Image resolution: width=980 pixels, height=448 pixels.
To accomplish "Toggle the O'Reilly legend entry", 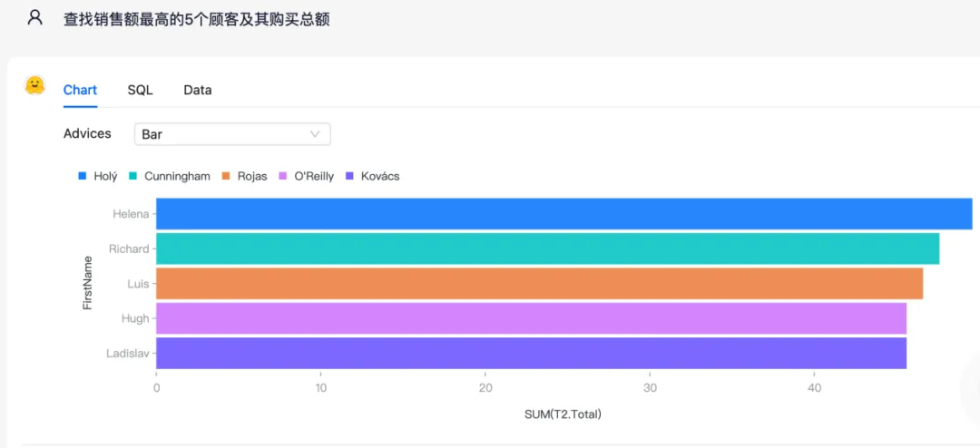I will coord(306,176).
